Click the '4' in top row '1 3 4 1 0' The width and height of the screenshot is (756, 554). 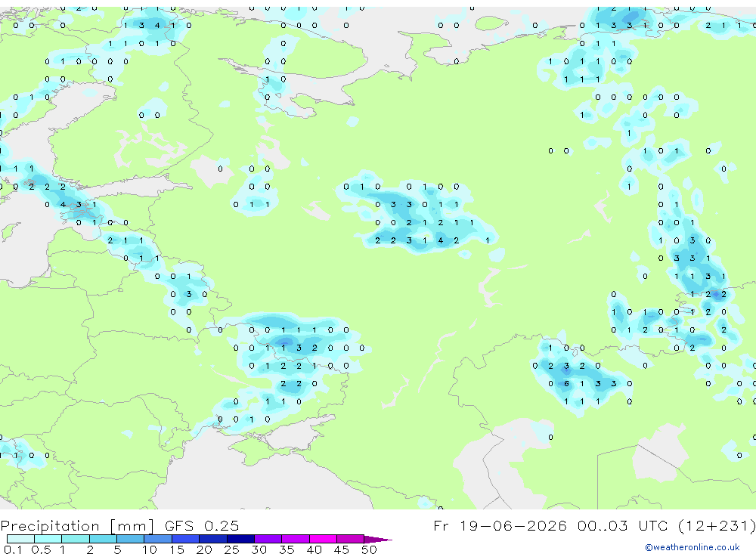coord(157,25)
